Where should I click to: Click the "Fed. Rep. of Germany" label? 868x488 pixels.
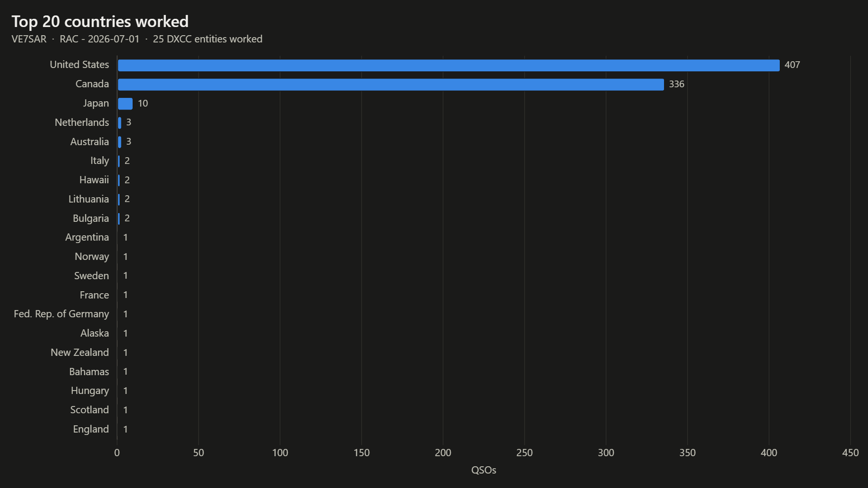pos(61,314)
